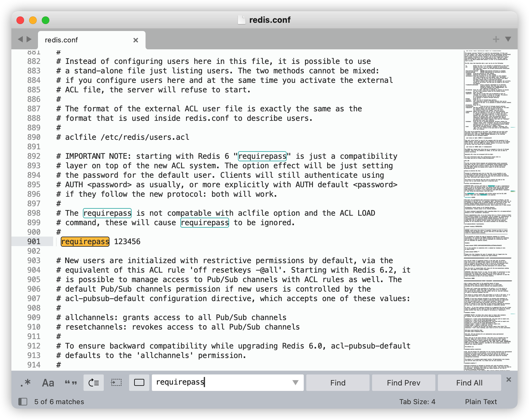Open the find history dropdown arrow

[x=296, y=383]
